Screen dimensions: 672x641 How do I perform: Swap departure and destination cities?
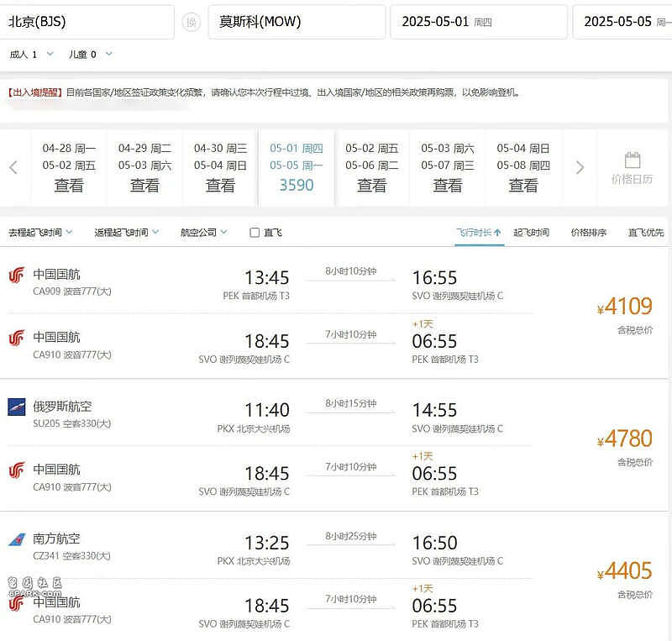tap(192, 22)
